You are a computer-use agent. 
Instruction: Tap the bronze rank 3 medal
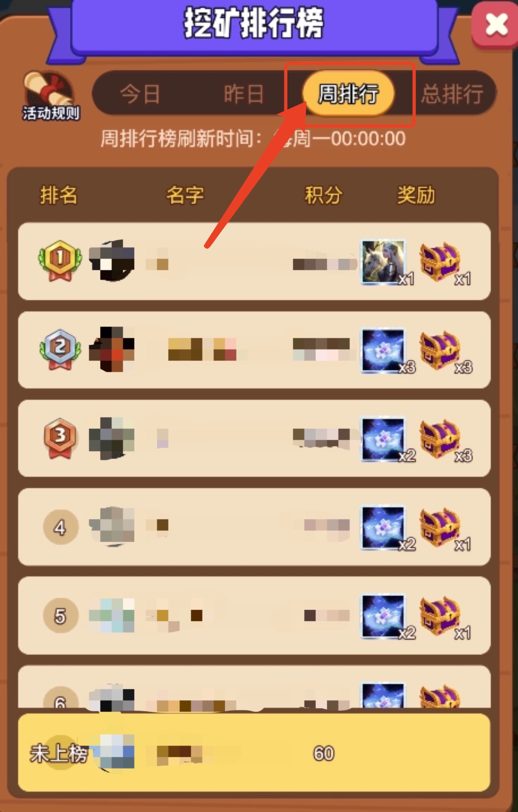pos(60,438)
